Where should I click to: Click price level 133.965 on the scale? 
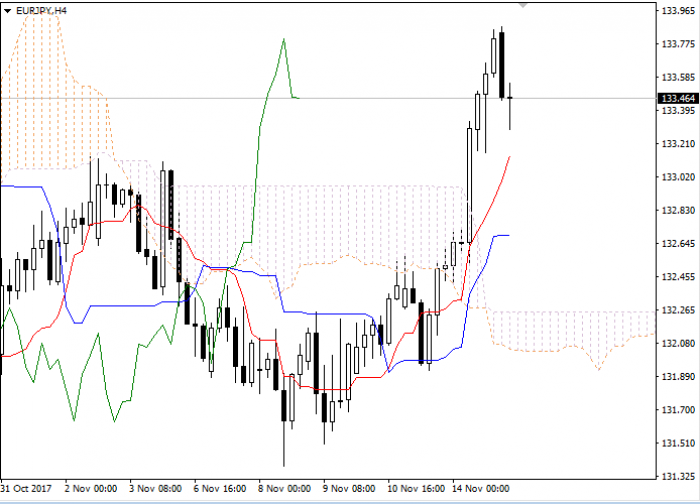(678, 11)
